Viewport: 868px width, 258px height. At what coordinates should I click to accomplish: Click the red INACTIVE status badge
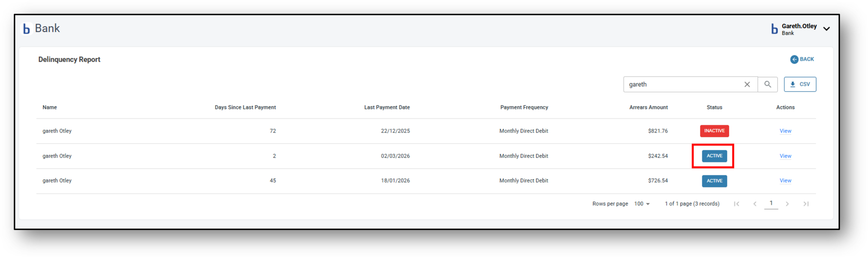click(714, 131)
